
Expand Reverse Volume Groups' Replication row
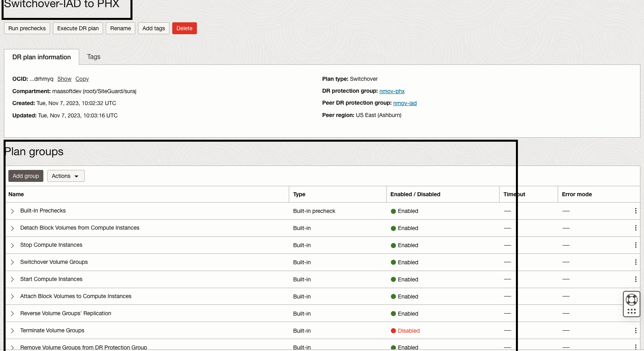12,314
